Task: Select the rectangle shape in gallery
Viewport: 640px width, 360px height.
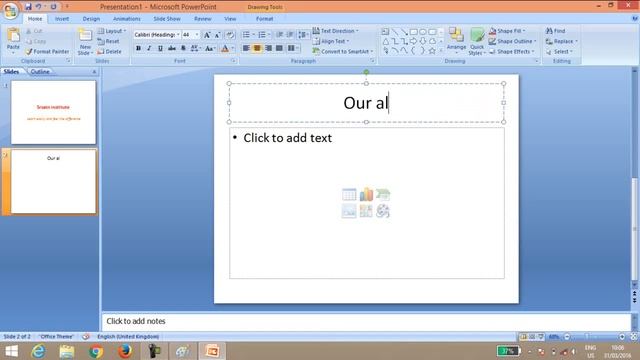Action: point(414,31)
